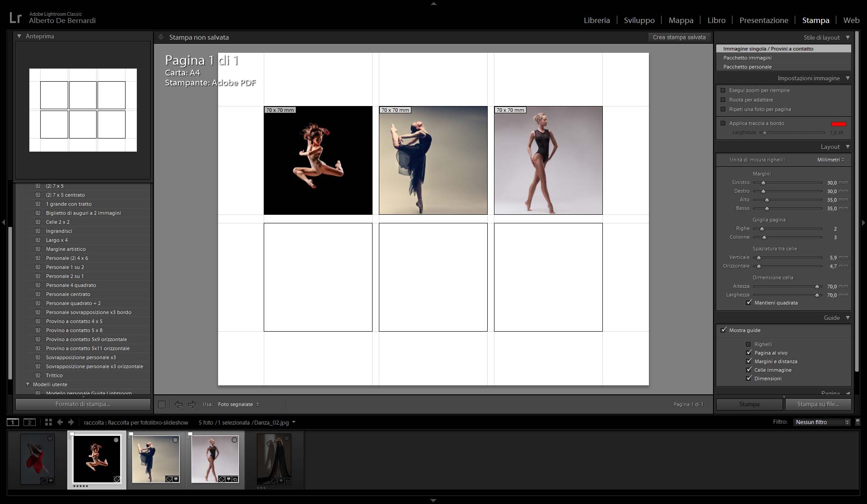
Task: Uncheck Mantieni quadrata option
Action: [749, 303]
